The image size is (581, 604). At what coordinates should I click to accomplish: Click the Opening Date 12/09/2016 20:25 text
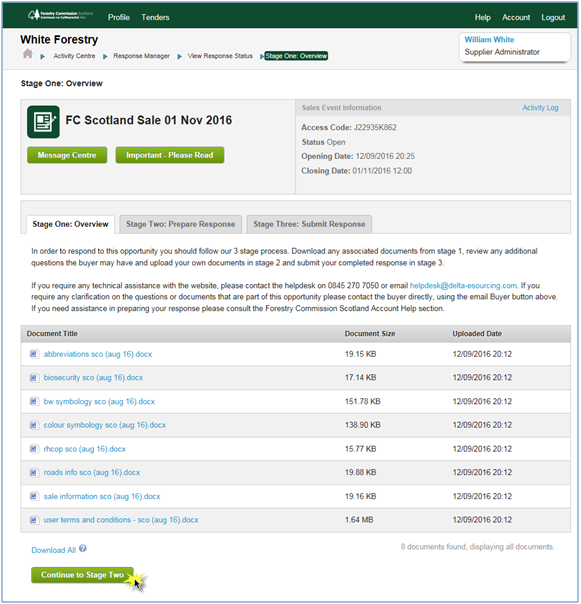point(358,156)
